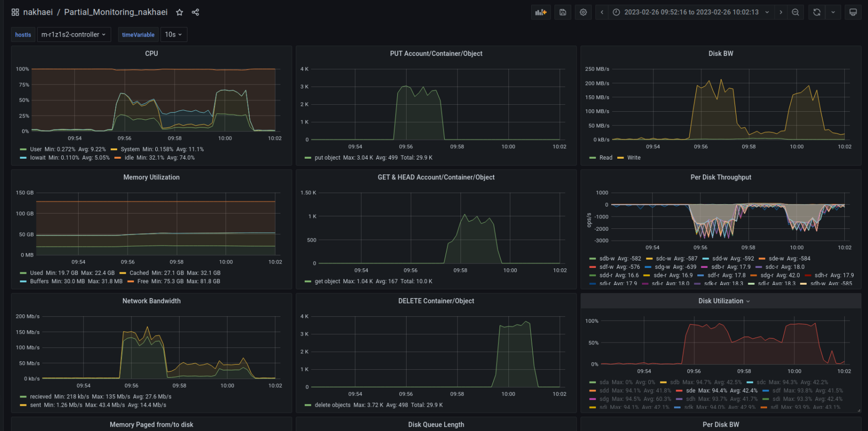
Task: Click the share dashboard icon
Action: [195, 12]
